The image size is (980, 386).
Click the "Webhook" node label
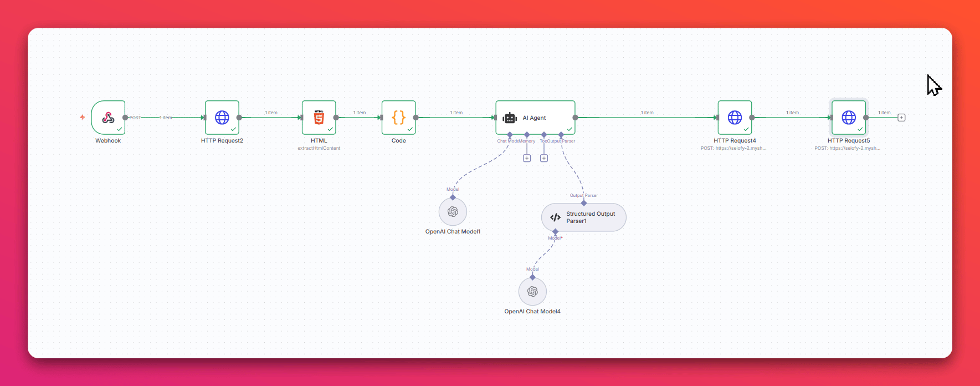(108, 141)
